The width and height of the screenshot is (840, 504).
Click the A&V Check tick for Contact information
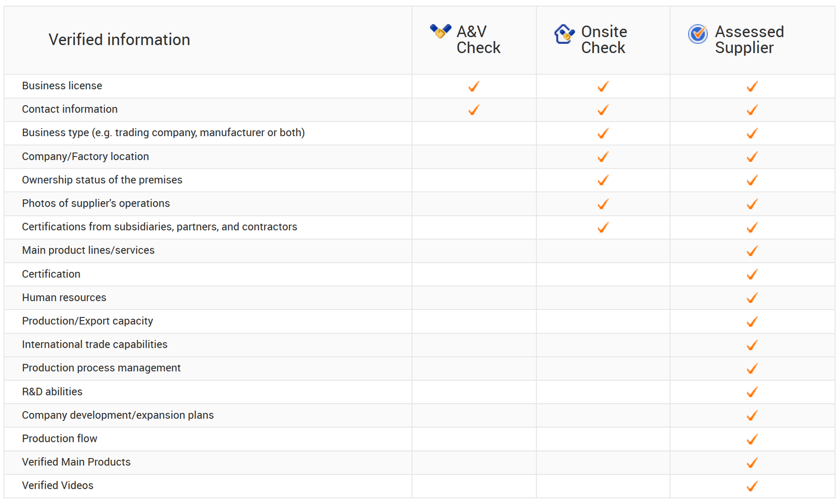click(474, 110)
